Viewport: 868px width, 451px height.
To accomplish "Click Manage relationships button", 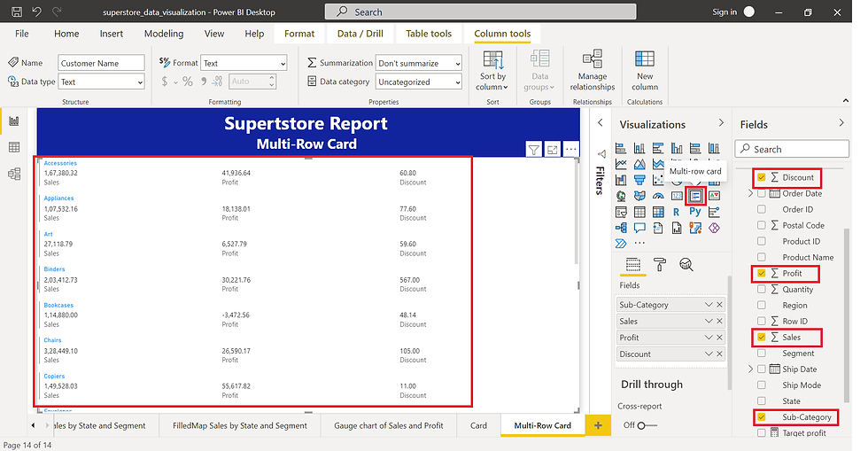I will coord(593,71).
